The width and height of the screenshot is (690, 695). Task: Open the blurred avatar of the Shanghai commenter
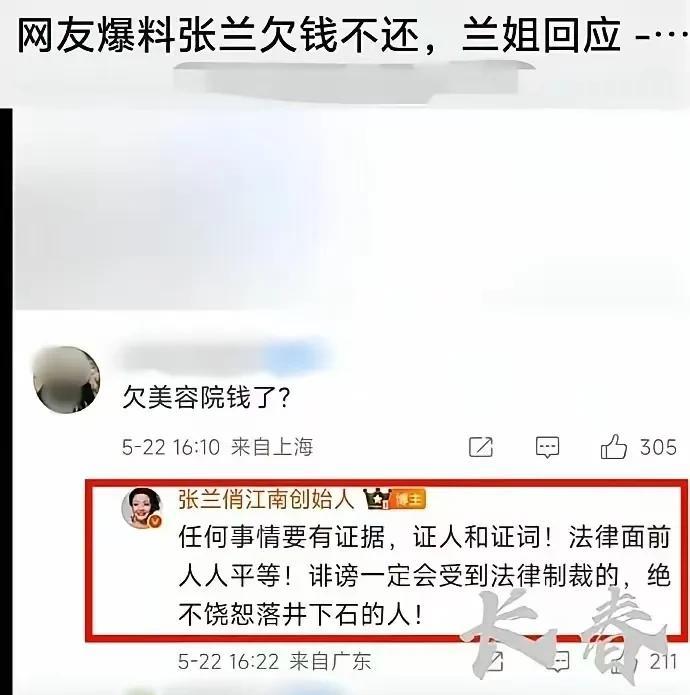tap(66, 380)
